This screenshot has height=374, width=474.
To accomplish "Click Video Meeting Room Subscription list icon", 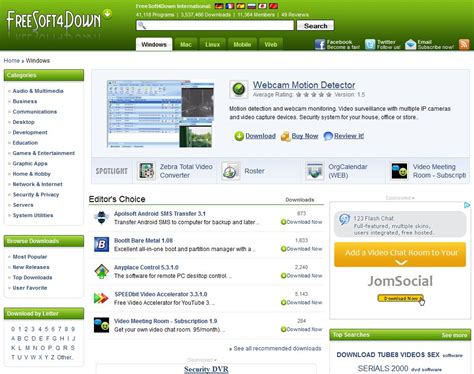I will point(101,325).
